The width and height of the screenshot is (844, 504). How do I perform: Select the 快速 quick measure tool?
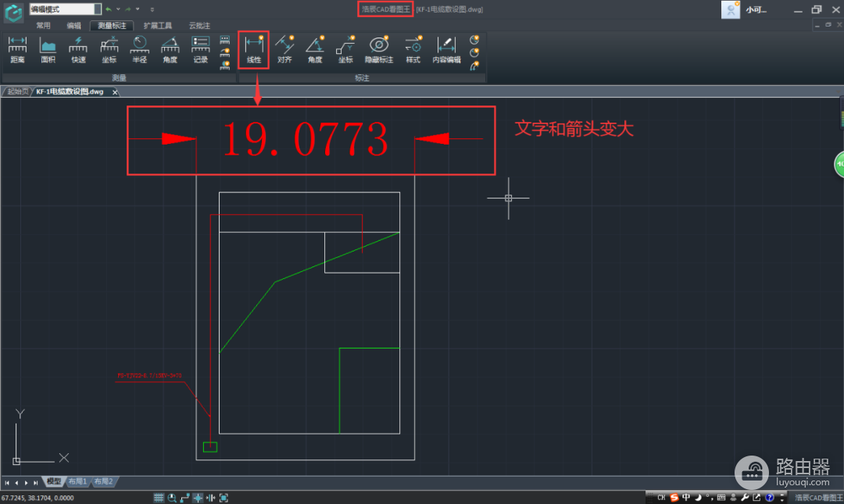[x=78, y=50]
